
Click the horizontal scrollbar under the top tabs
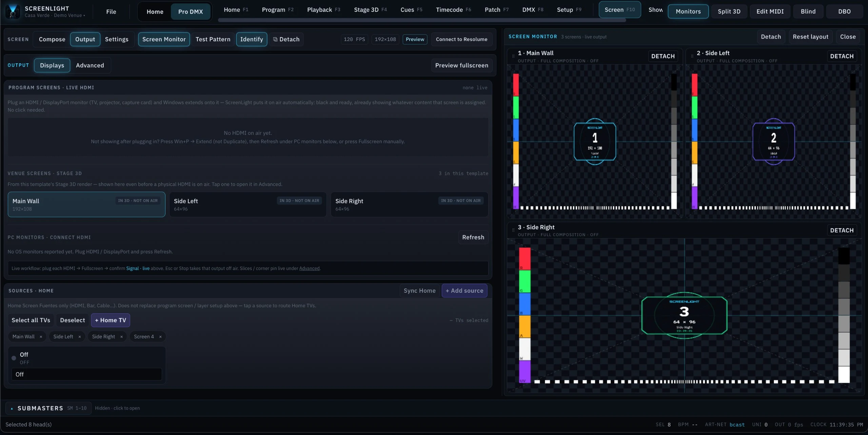coord(422,20)
